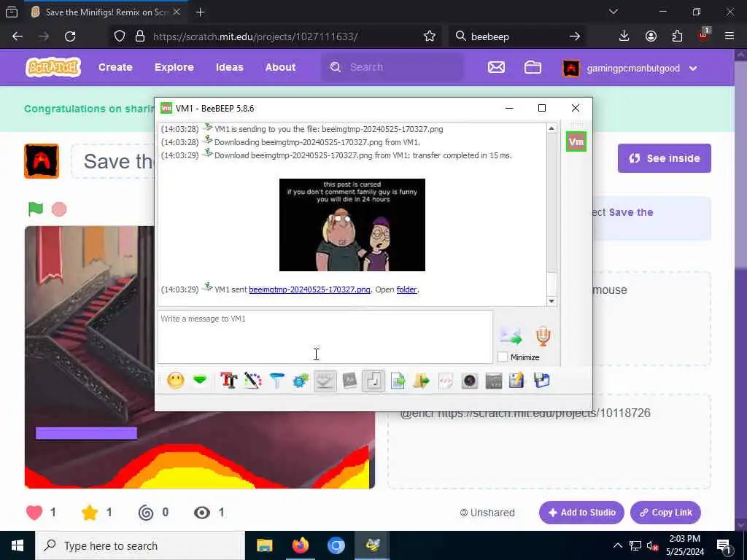
Task: Toggle the return-key send option icon
Action: pos(373,381)
